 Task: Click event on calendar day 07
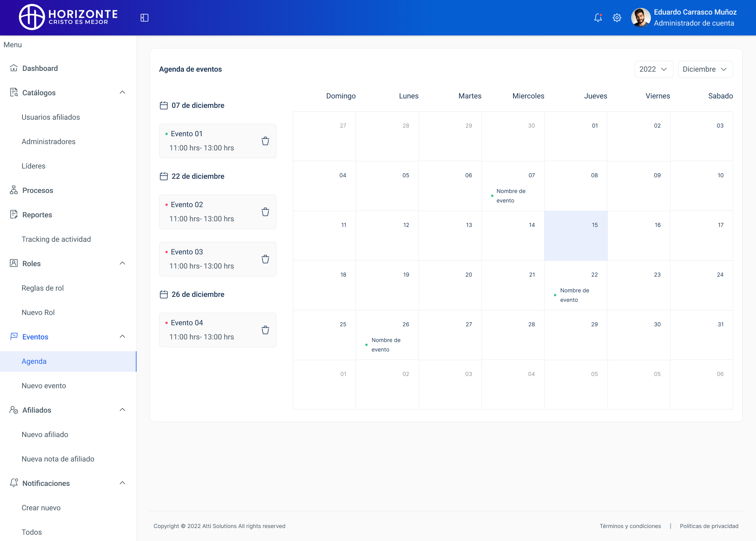point(509,196)
